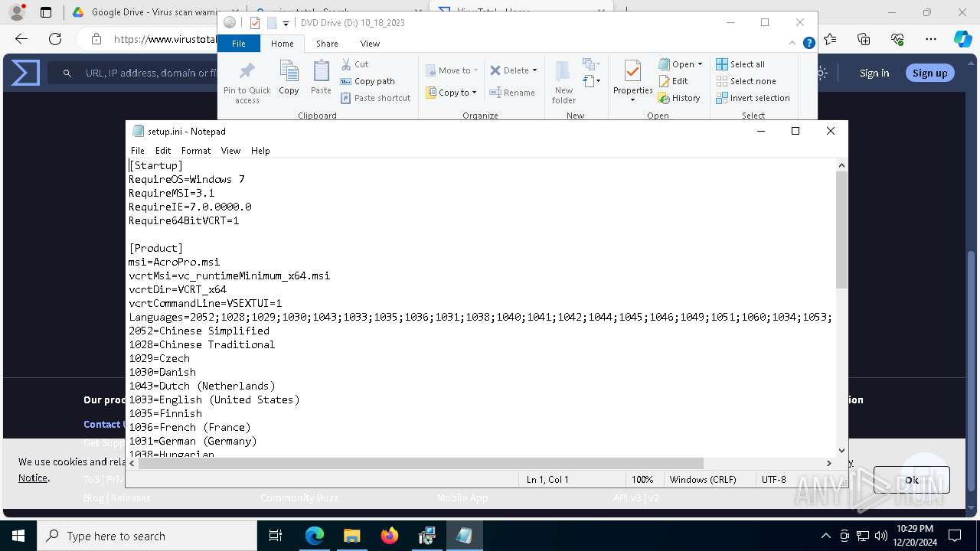Launch Firefox from the taskbar

pyautogui.click(x=390, y=536)
